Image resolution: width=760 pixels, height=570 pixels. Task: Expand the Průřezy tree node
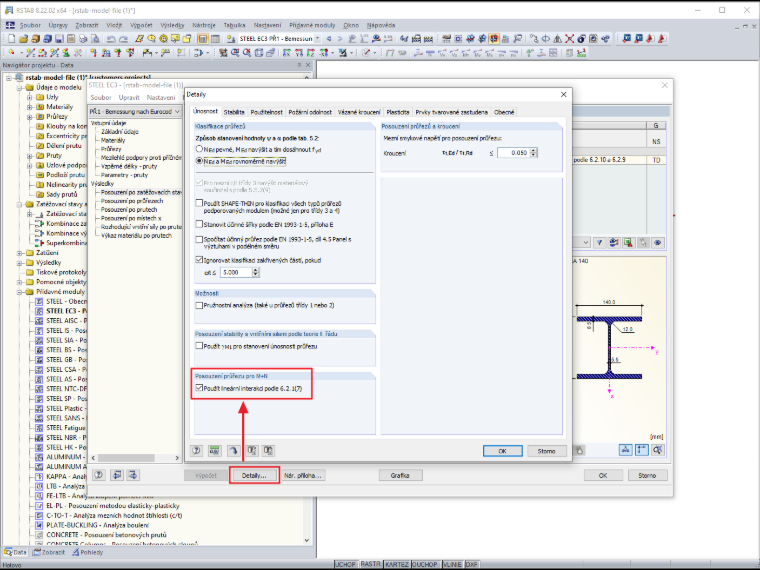coord(30,117)
